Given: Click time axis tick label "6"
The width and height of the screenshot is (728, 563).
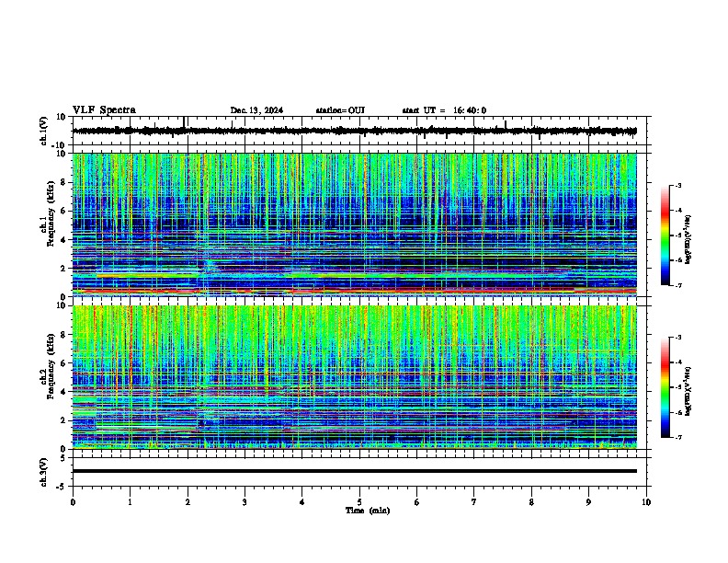Looking at the screenshot, I should pyautogui.click(x=417, y=502).
